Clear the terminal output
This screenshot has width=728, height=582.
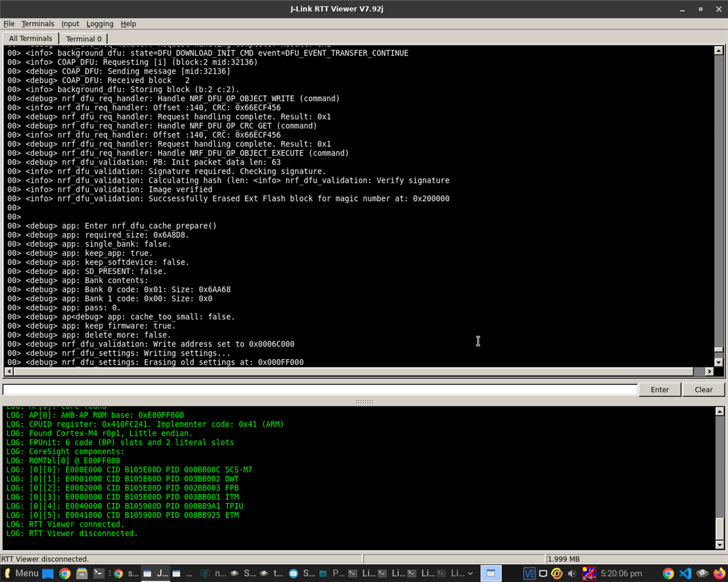[x=703, y=390]
